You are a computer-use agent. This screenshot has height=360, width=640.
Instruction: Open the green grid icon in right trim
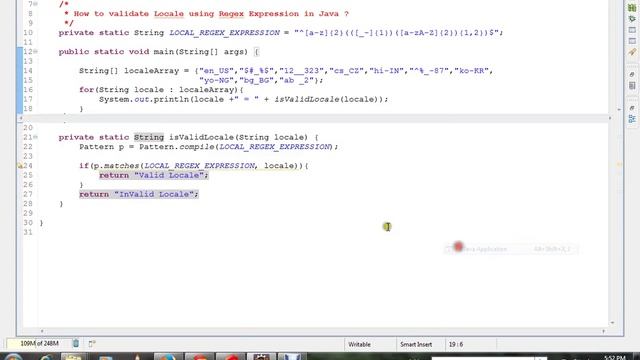tap(632, 8)
